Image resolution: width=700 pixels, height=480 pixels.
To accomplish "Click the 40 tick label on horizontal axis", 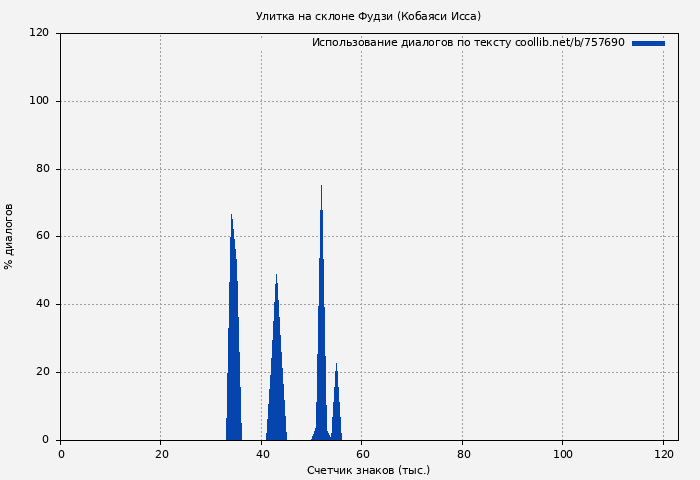I will tap(262, 454).
